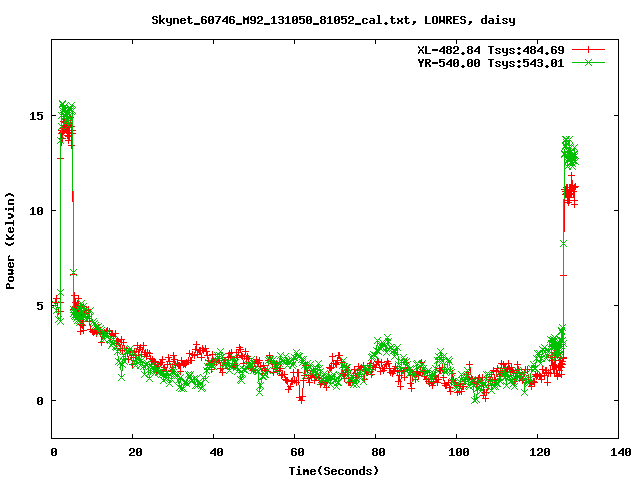Image resolution: width=640 pixels, height=480 pixels.
Task: Click the y-axis tick label 10
Action: [x=36, y=211]
